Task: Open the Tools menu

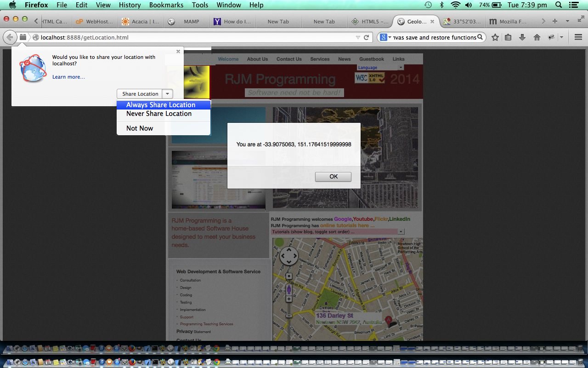Action: [x=200, y=5]
